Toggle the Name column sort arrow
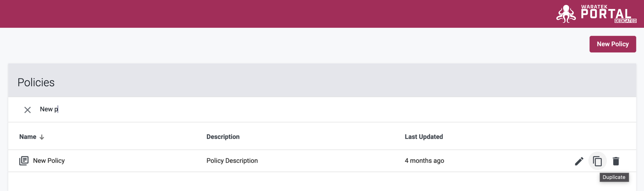 click(x=42, y=137)
